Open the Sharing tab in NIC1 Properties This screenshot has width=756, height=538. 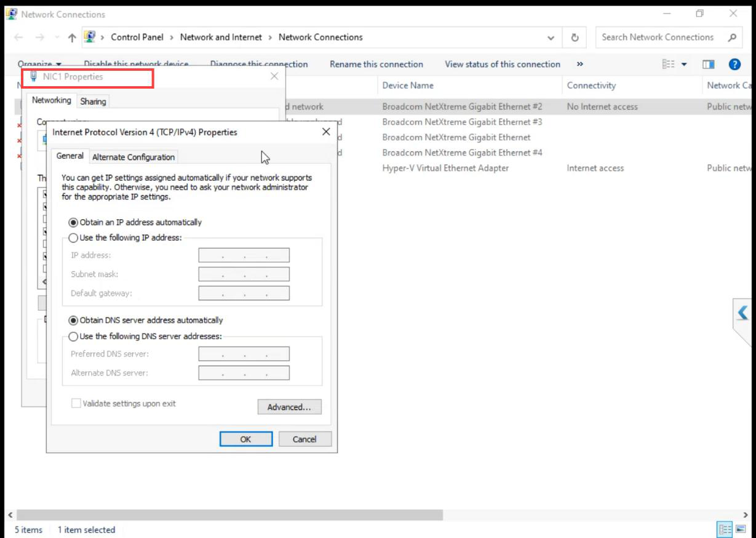click(93, 102)
